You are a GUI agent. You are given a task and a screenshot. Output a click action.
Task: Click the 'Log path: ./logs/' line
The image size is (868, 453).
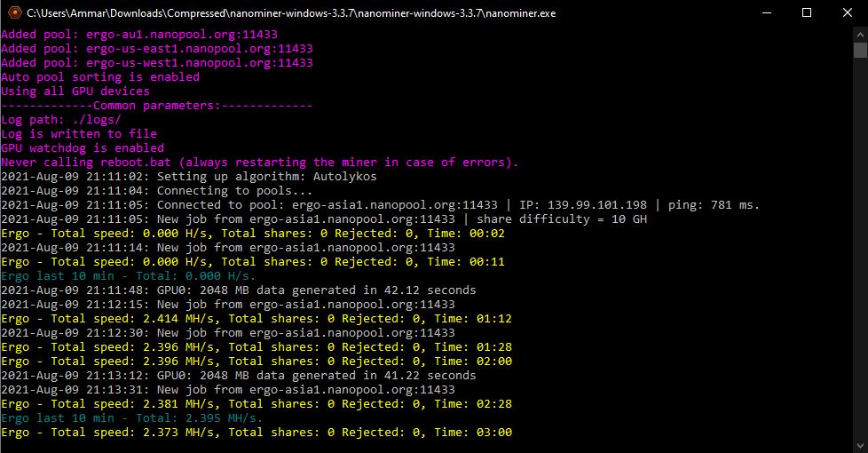(61, 120)
